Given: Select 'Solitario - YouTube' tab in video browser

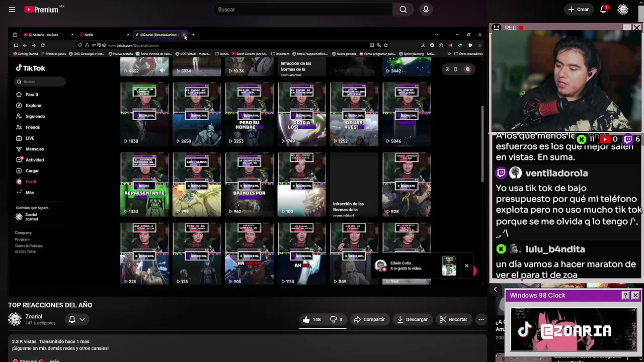Looking at the screenshot, I should [48, 35].
